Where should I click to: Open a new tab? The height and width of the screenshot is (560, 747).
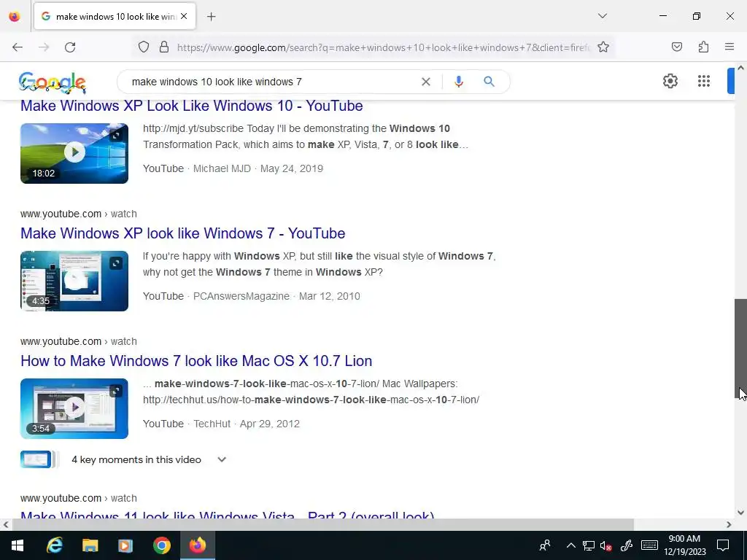pyautogui.click(x=211, y=17)
